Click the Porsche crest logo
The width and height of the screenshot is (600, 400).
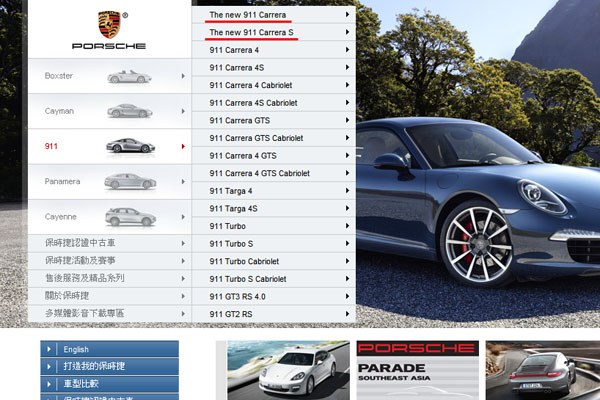[109, 23]
